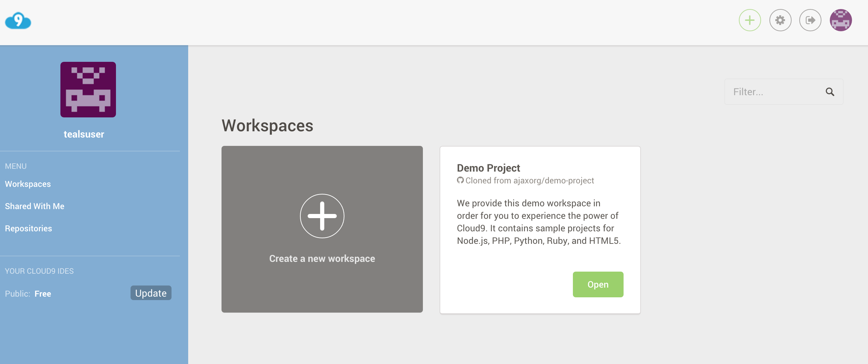Click the Demo Project title
Image resolution: width=868 pixels, height=364 pixels.
coord(488,168)
